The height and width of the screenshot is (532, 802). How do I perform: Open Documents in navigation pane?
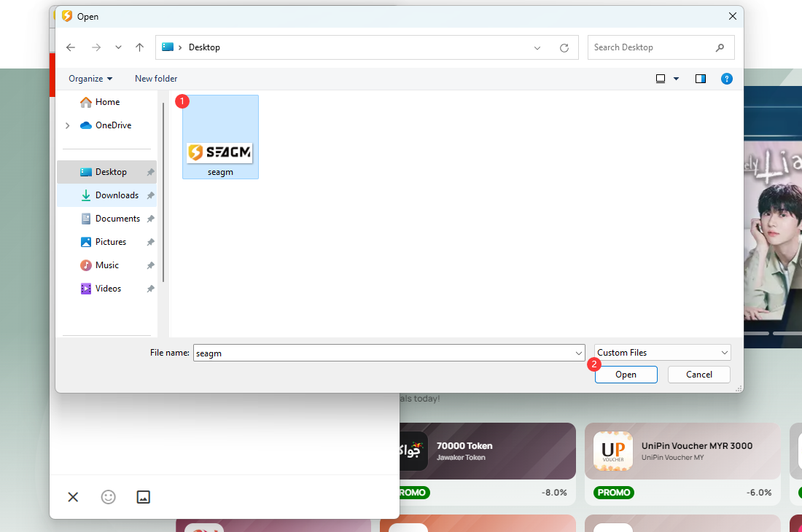(107, 219)
